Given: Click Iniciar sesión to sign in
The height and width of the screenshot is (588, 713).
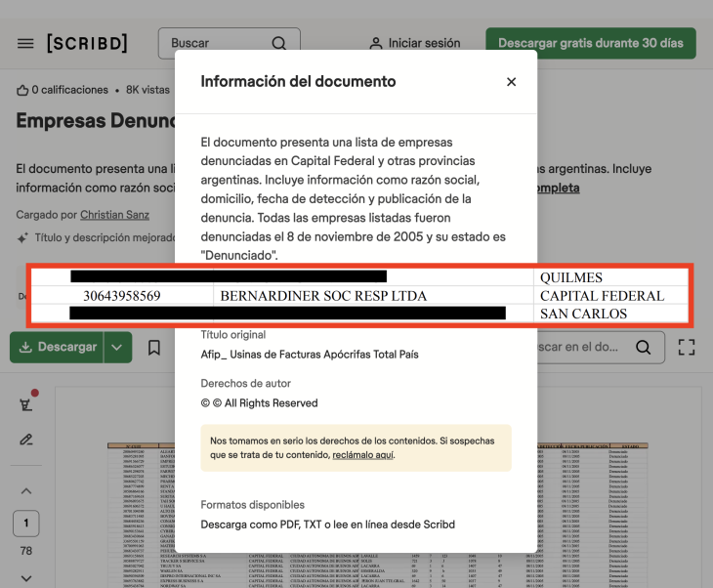Looking at the screenshot, I should [414, 44].
